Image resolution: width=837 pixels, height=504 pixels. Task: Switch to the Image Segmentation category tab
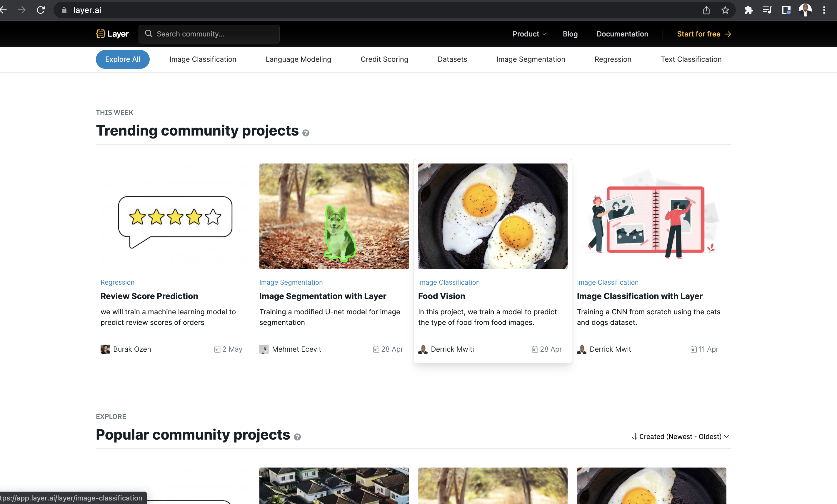pos(531,59)
